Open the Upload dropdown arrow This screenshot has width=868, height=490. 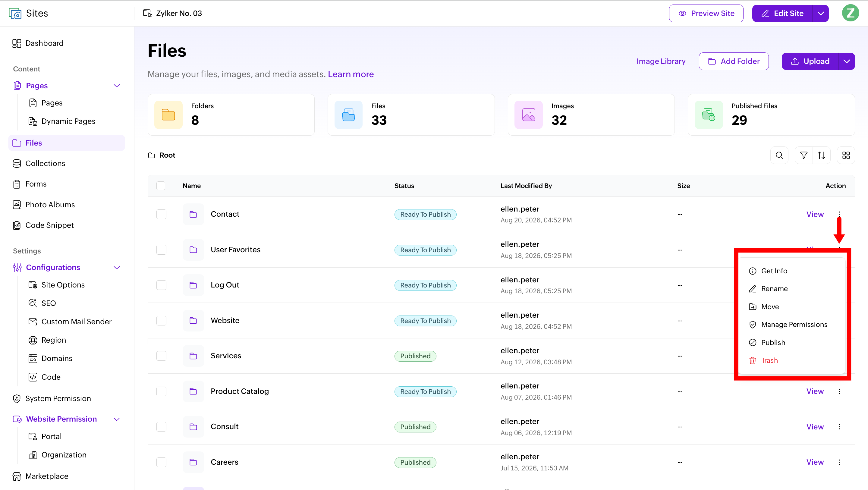pos(846,61)
